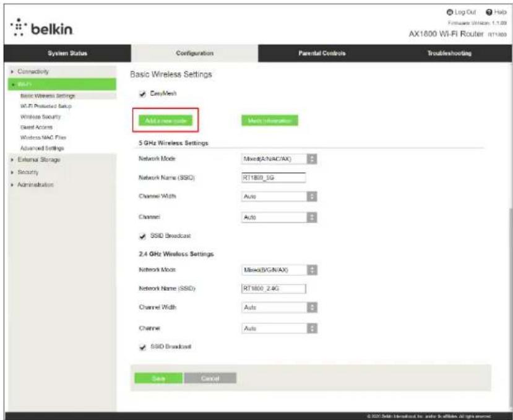Image resolution: width=513 pixels, height=420 pixels.
Task: Toggle the EasyMesh checkbox
Action: pyautogui.click(x=142, y=94)
